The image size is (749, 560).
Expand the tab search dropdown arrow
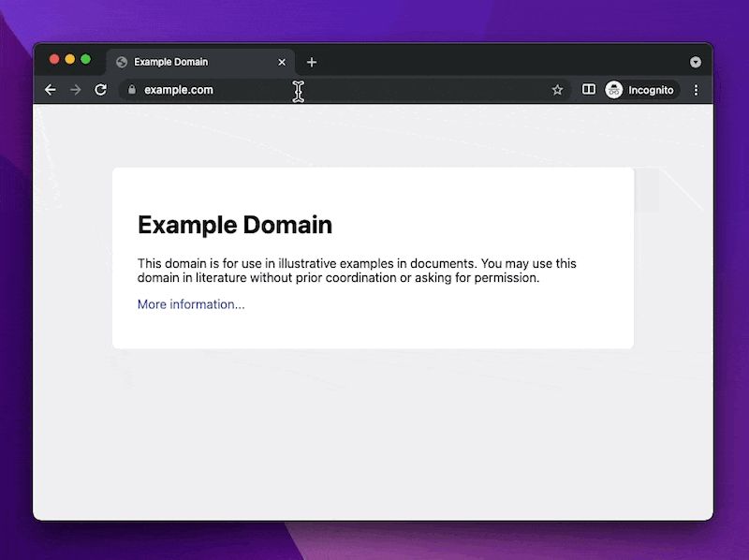pos(696,62)
